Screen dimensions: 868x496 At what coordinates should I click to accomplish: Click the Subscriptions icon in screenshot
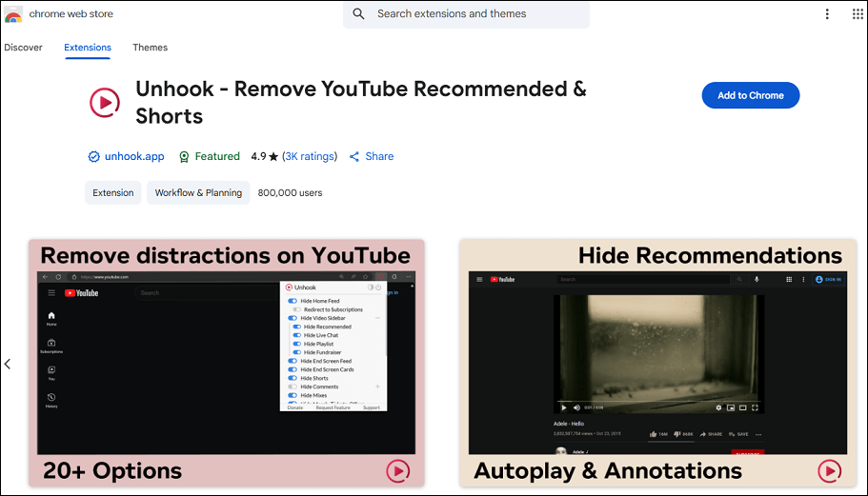point(51,343)
